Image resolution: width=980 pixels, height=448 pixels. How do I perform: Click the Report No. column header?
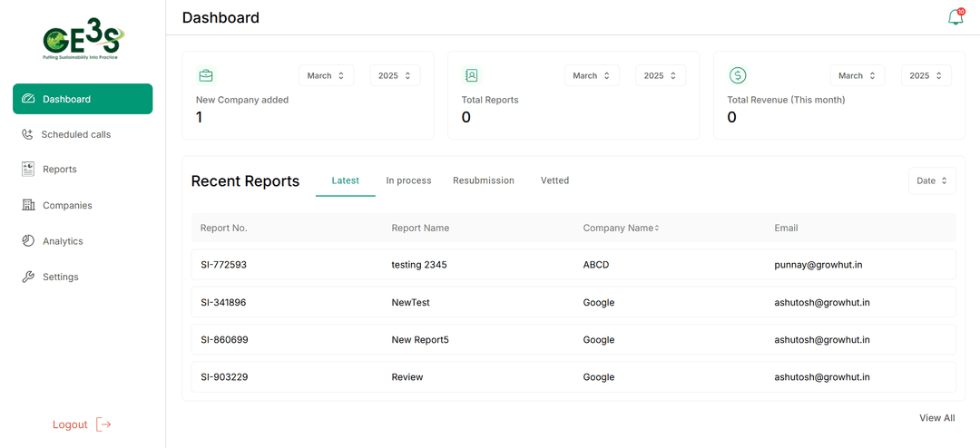pyautogui.click(x=224, y=228)
